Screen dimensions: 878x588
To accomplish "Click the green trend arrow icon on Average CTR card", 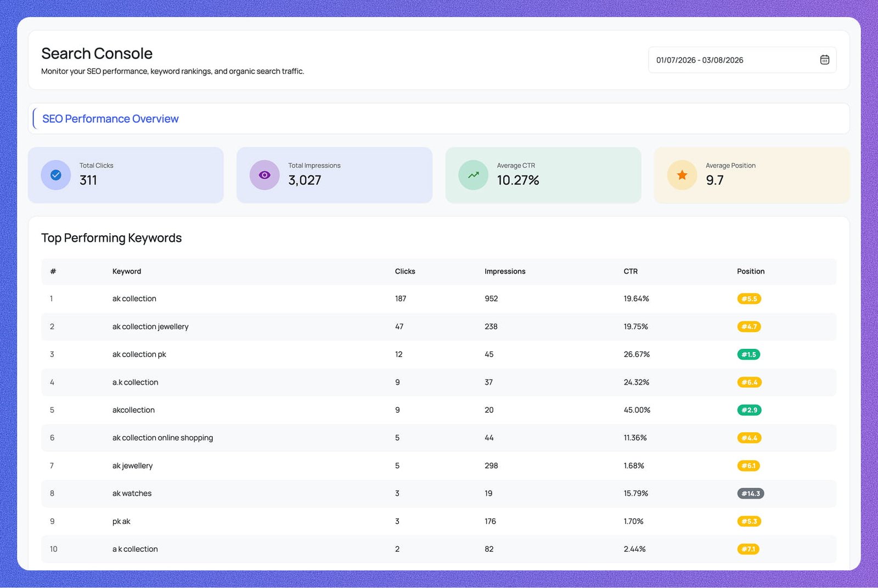I will click(x=472, y=175).
